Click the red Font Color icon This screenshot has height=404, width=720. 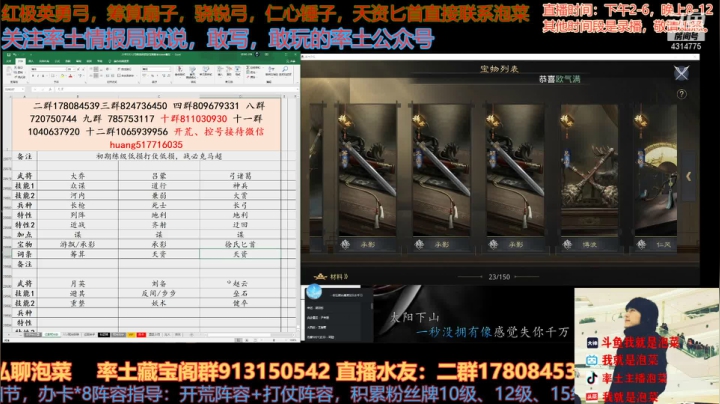pyautogui.click(x=71, y=76)
